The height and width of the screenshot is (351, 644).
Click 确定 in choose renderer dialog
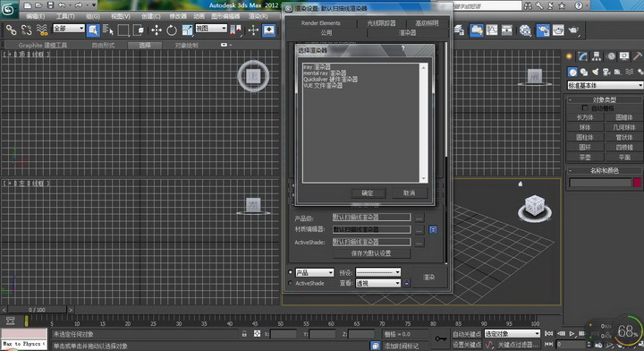(x=368, y=193)
